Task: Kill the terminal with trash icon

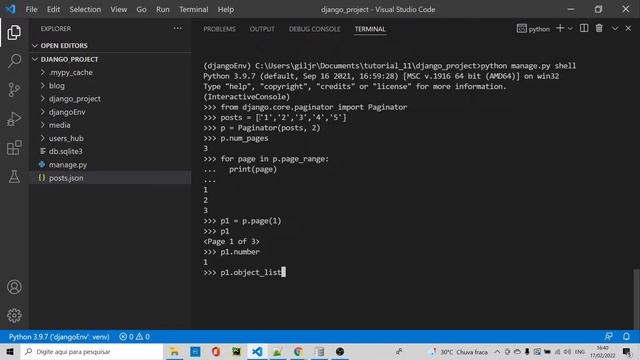Action: (599, 28)
